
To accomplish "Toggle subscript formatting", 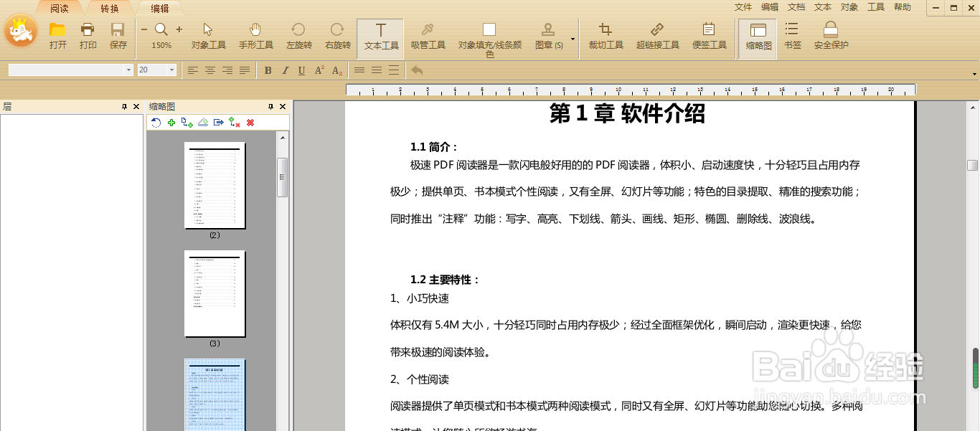I will tap(336, 70).
